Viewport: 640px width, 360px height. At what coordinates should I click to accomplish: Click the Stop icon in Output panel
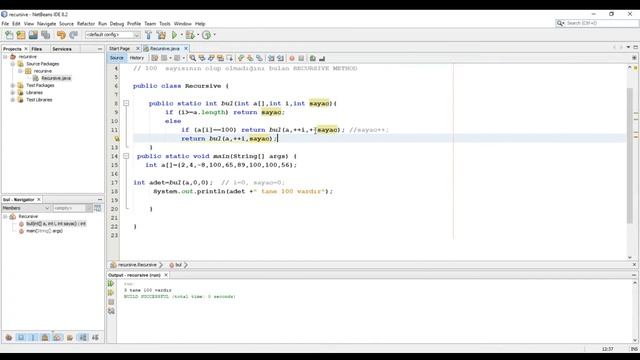click(111, 302)
